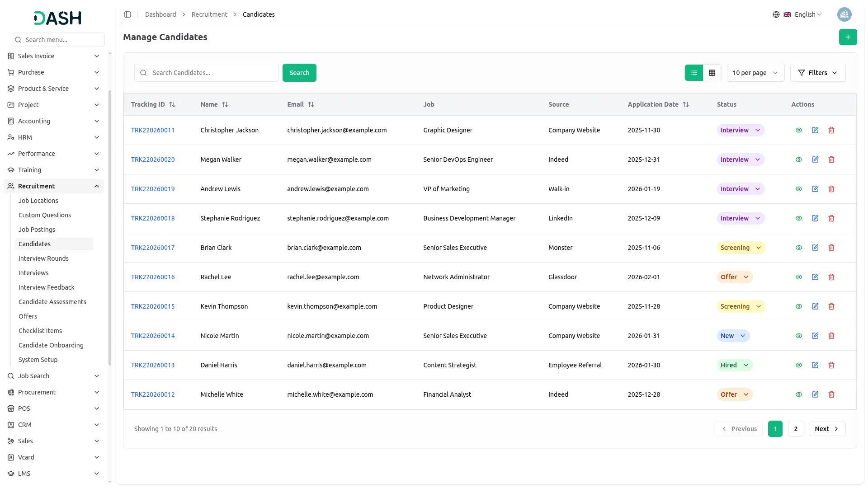868x488 pixels.
Task: Click the Search Candidates input field
Action: pos(212,73)
